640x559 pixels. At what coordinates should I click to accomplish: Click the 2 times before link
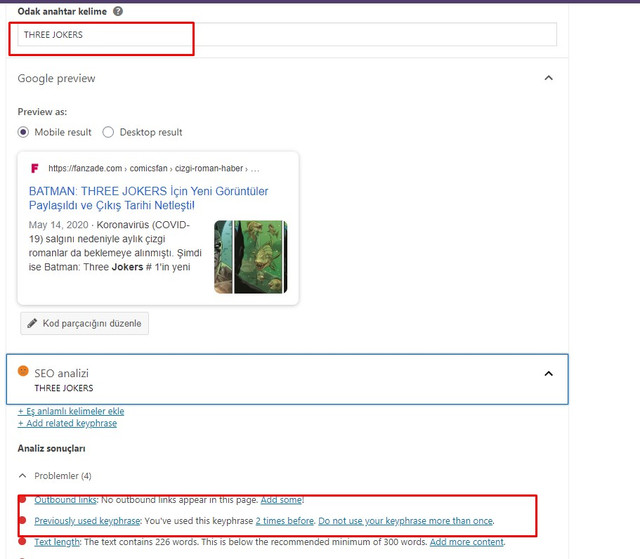pyautogui.click(x=285, y=521)
